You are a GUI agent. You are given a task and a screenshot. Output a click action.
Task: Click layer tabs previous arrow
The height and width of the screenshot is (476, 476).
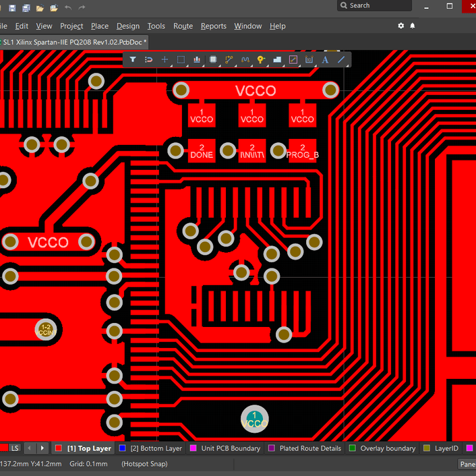(30, 448)
